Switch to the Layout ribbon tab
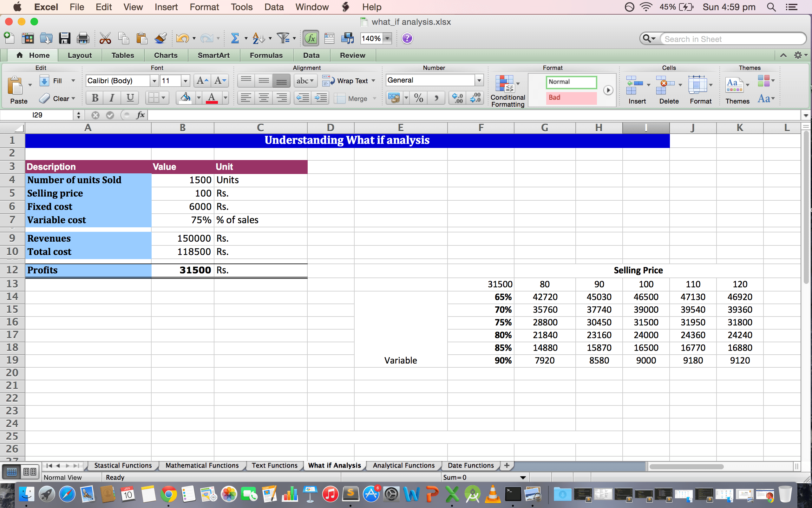Viewport: 812px width, 508px height. coord(80,56)
